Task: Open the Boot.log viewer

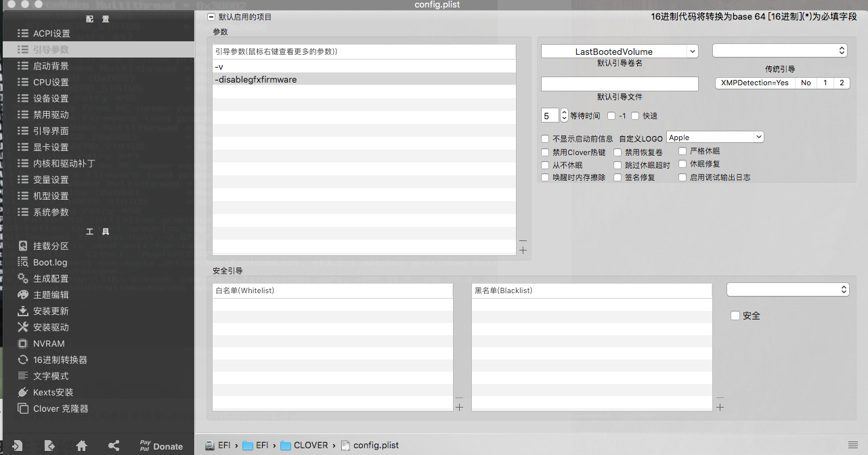Action: click(x=42, y=262)
